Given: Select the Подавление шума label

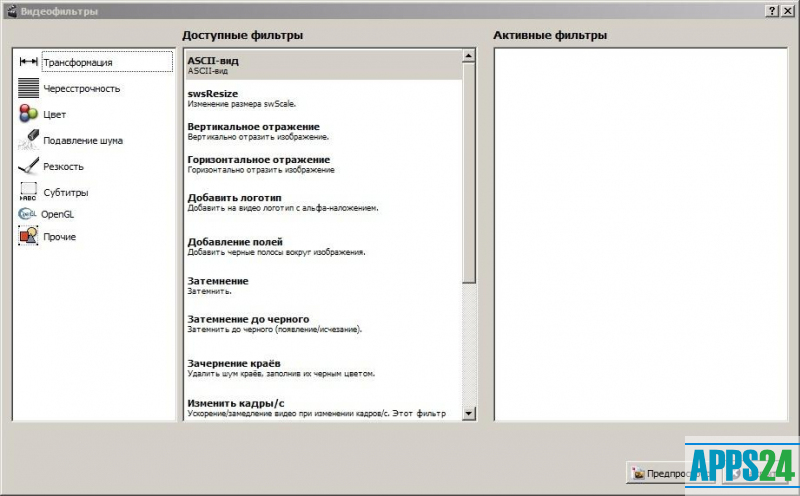Looking at the screenshot, I should 83,140.
